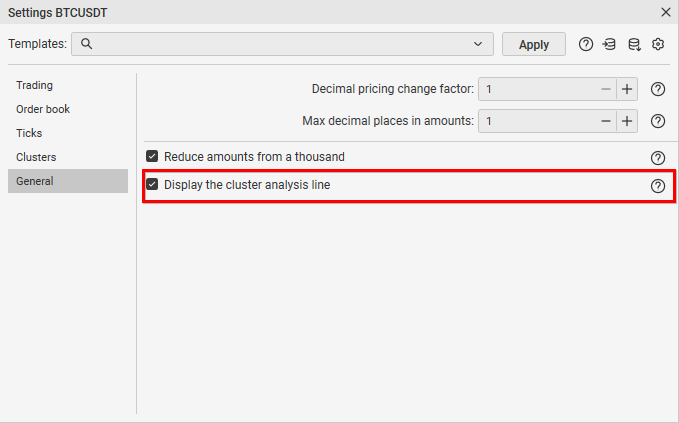The width and height of the screenshot is (679, 423).
Task: Close the Settings BTCUSDT dialog
Action: 666,12
